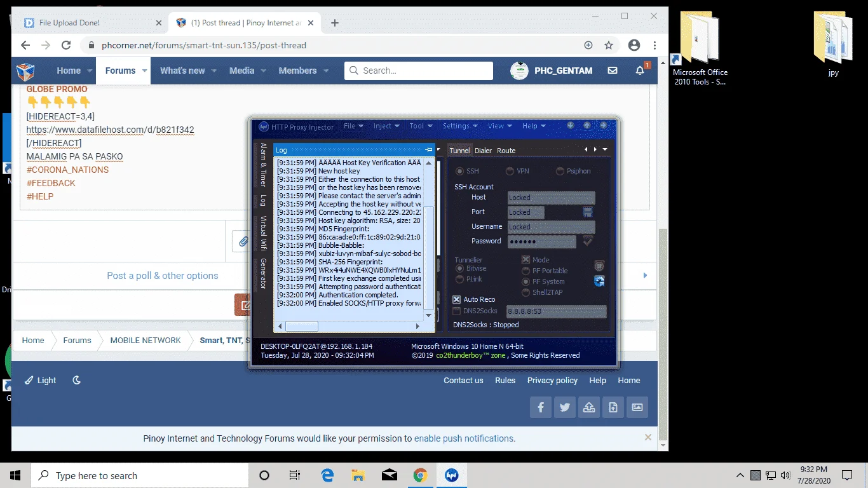Open the File menu dropdown in HTTP Proxy Injector
The width and height of the screenshot is (868, 488).
tap(353, 126)
